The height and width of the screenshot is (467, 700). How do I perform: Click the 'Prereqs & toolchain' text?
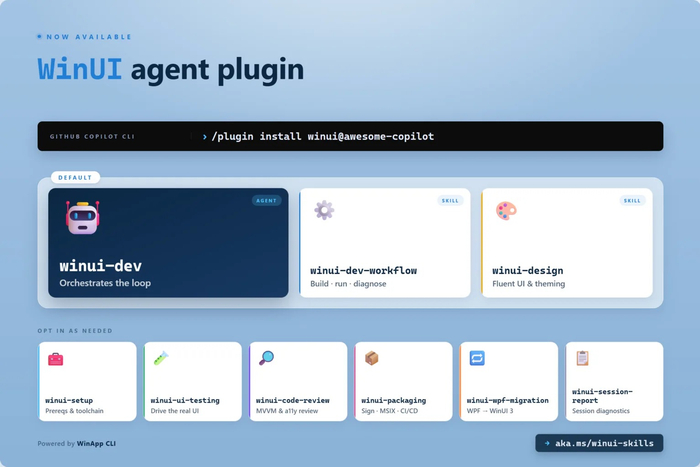(x=74, y=411)
